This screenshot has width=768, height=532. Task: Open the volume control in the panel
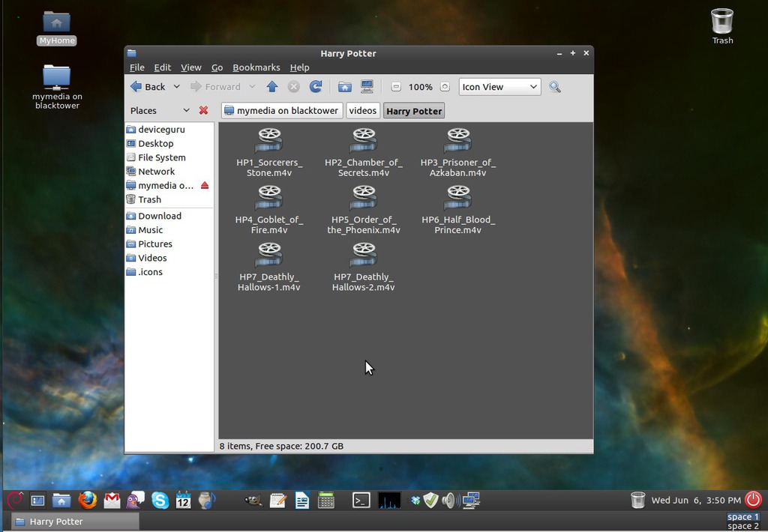click(450, 501)
